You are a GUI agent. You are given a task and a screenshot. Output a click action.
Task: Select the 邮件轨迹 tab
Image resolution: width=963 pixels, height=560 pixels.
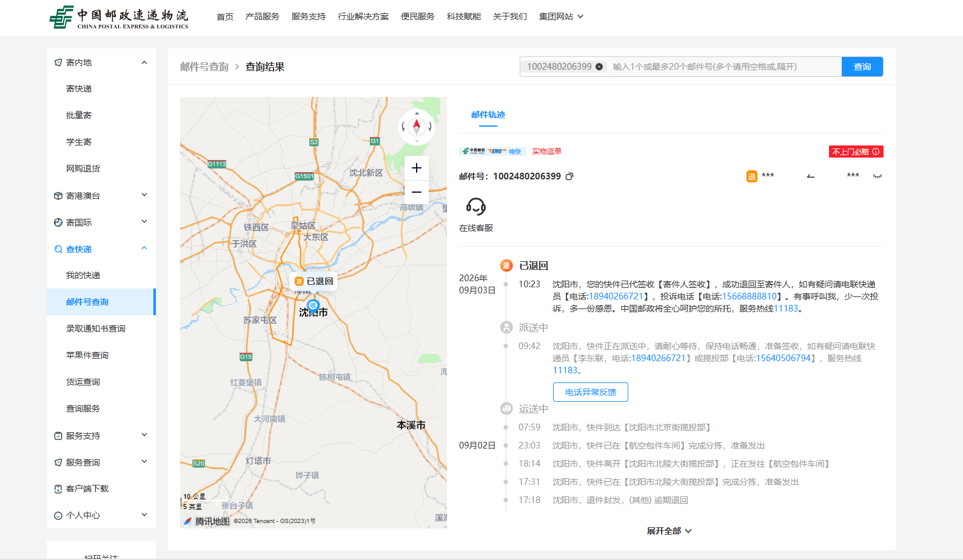click(488, 115)
